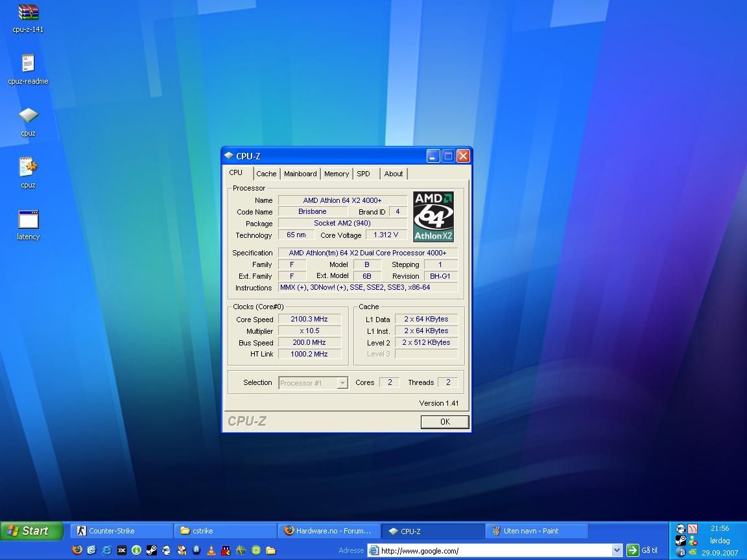Screen dimensions: 747x560
Task: Click the OK button in CPU-Z
Action: [x=445, y=421]
